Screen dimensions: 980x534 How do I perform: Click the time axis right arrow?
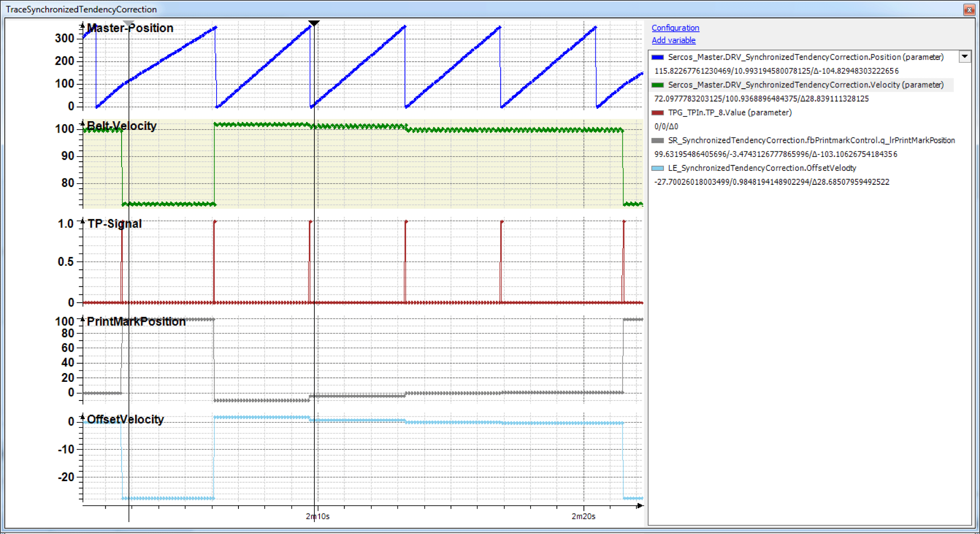(639, 505)
